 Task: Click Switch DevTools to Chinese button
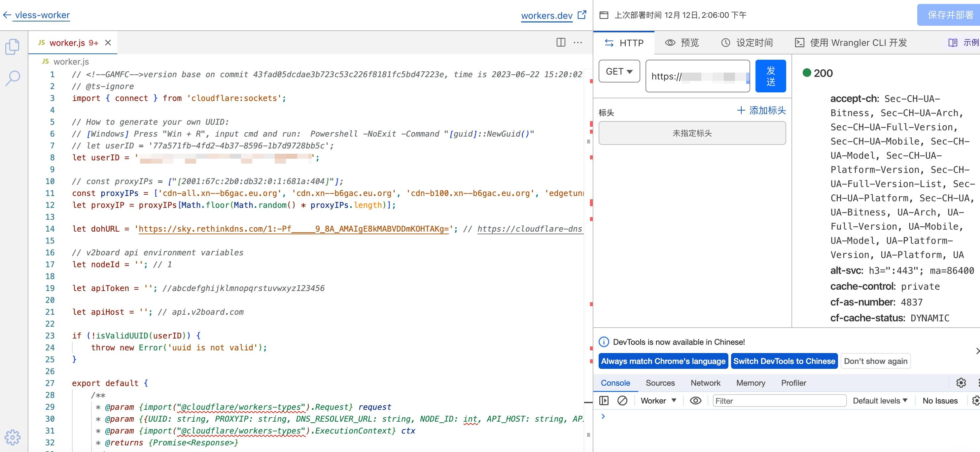point(784,361)
